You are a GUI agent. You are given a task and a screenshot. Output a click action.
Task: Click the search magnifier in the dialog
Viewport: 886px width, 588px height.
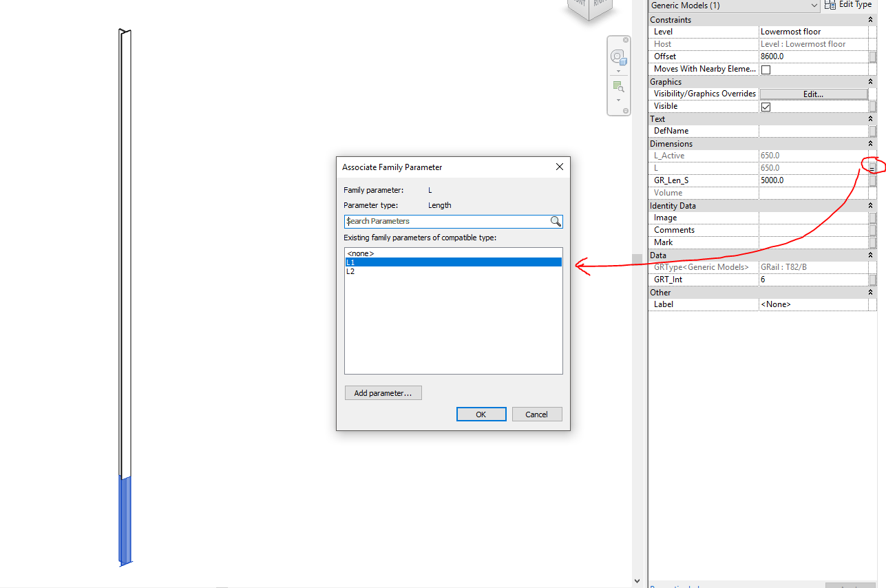(x=556, y=221)
